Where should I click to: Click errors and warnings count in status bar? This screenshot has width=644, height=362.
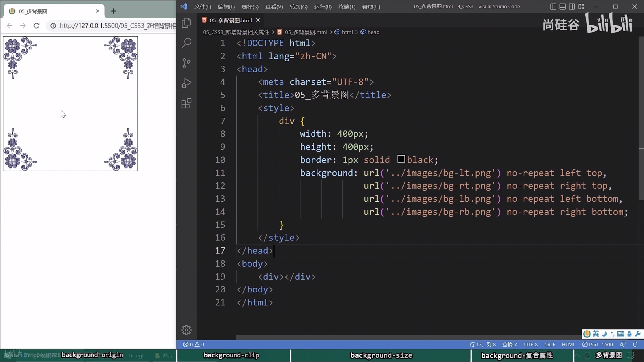[x=193, y=344]
